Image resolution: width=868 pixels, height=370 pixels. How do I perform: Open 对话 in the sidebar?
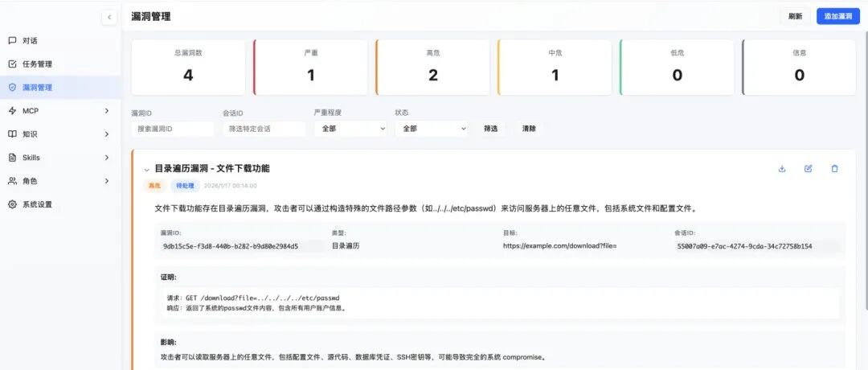pyautogui.click(x=60, y=41)
